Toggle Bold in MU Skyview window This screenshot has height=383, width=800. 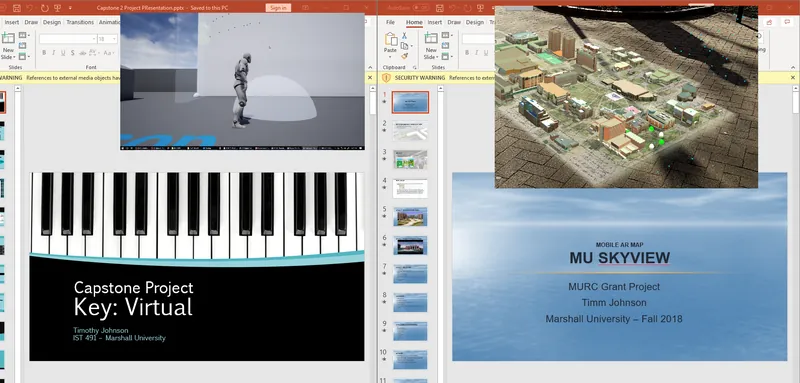pos(467,53)
